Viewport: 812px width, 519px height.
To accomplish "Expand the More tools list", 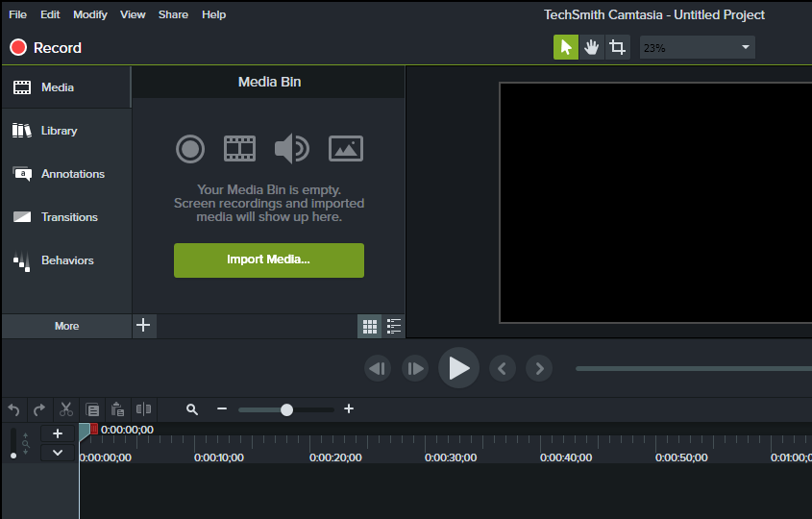I will [x=66, y=326].
